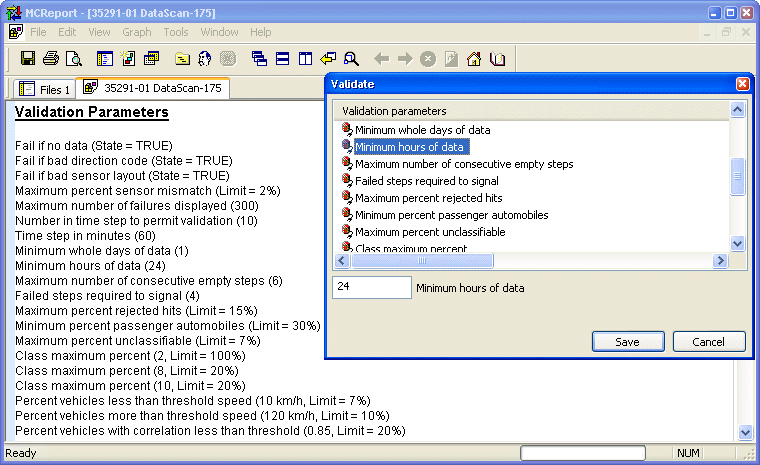Open the Edit menu

point(67,32)
